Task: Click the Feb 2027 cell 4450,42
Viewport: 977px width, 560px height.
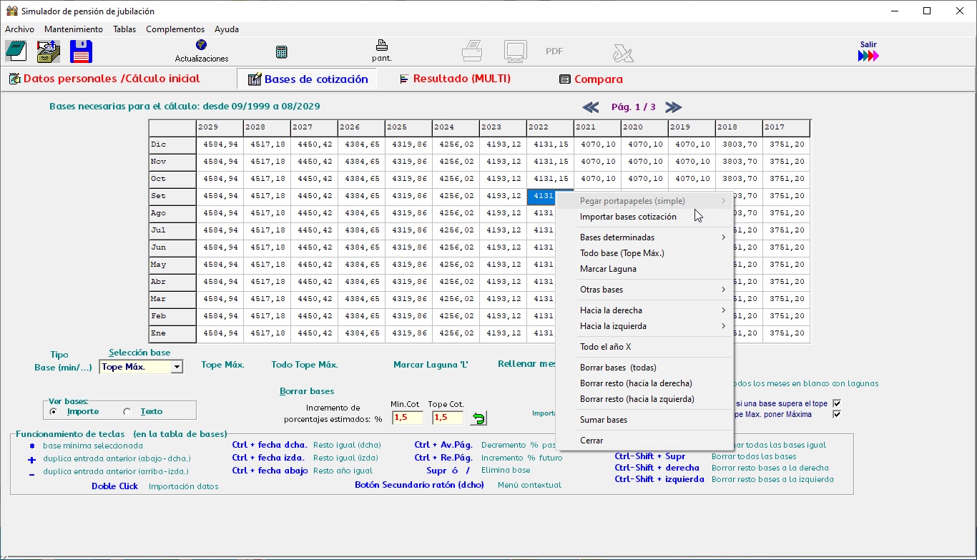Action: pyautogui.click(x=314, y=316)
